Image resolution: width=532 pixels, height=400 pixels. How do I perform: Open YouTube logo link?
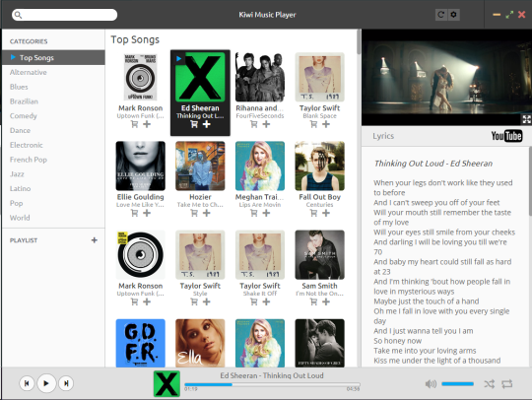[x=506, y=136]
